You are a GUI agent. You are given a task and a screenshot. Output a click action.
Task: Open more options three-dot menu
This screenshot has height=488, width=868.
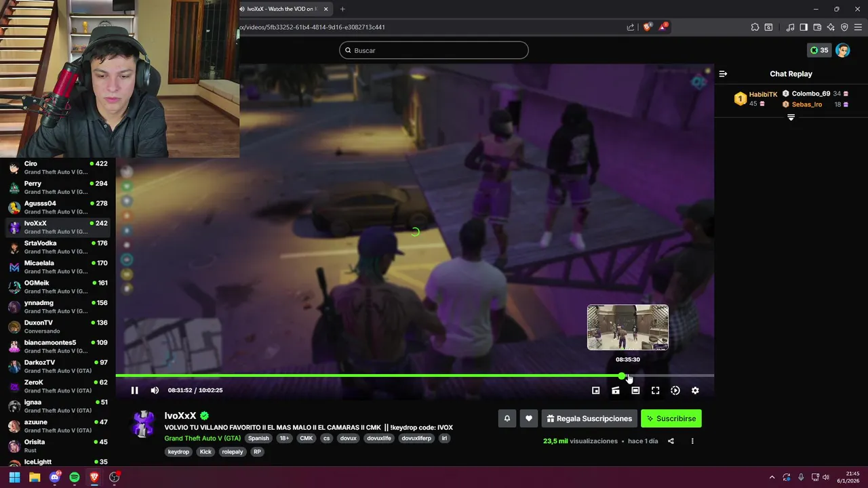tap(692, 441)
